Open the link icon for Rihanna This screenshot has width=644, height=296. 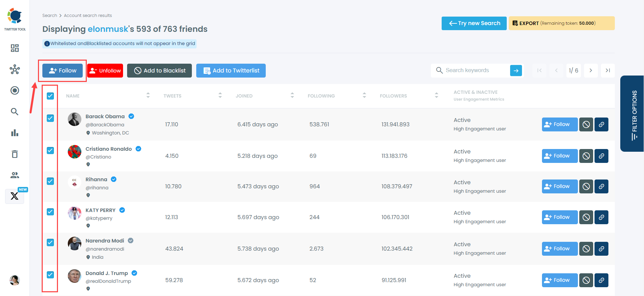pos(601,186)
